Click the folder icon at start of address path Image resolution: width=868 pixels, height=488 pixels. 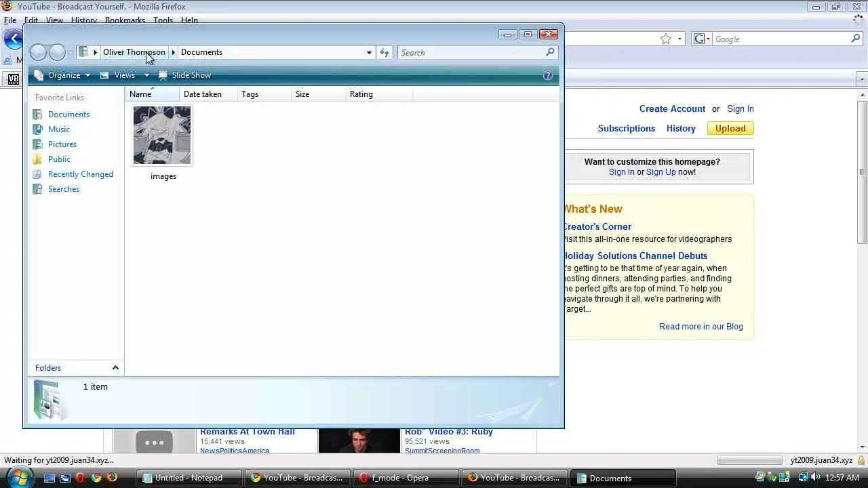(83, 52)
